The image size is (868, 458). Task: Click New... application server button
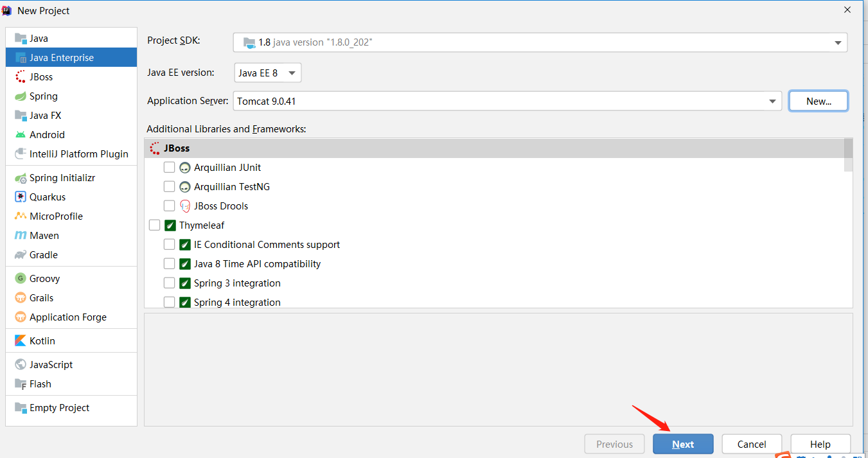click(819, 101)
